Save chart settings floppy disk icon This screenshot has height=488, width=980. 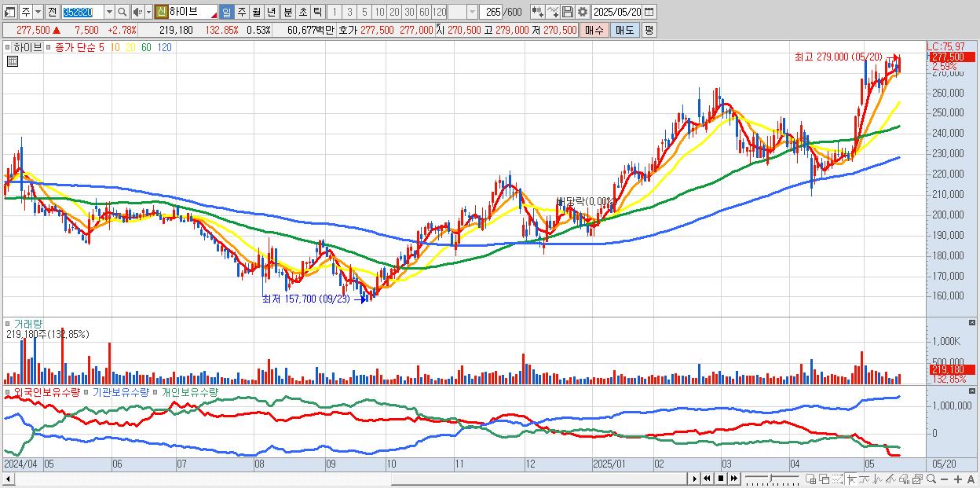pyautogui.click(x=567, y=12)
